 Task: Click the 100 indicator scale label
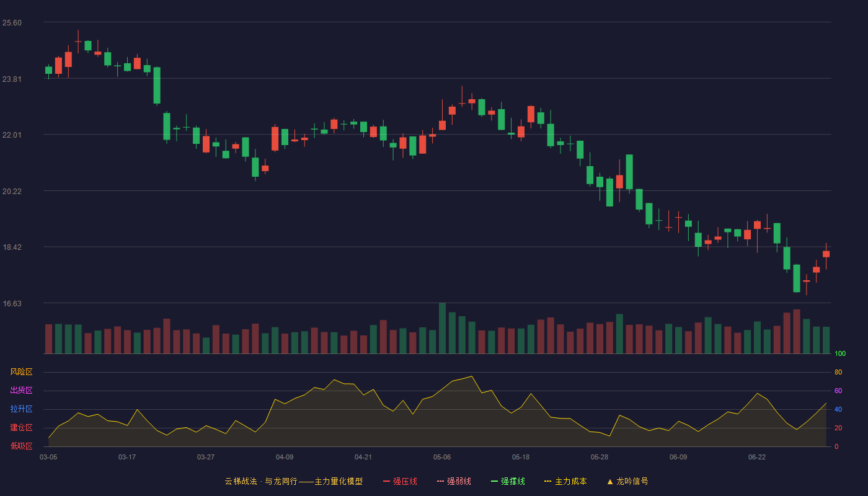tap(840, 354)
